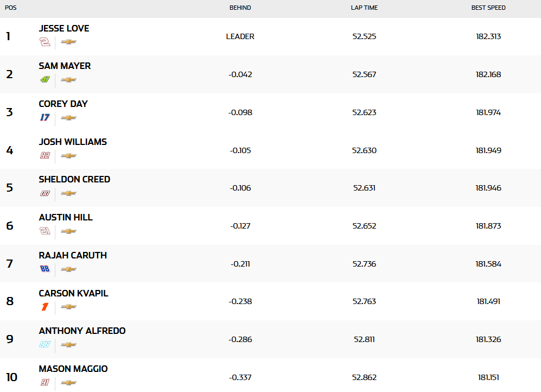Click the Chevrolet logo in Rajah Caruth's row

coord(68,269)
